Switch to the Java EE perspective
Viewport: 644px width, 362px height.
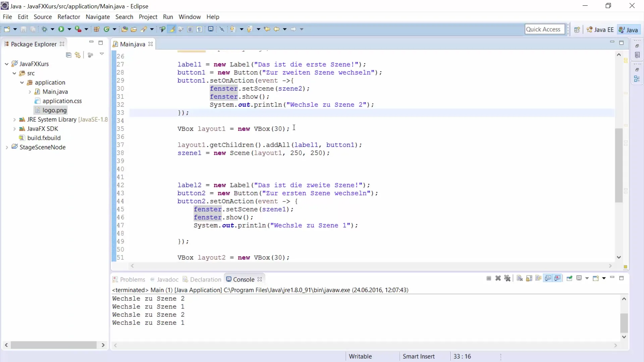tap(600, 30)
